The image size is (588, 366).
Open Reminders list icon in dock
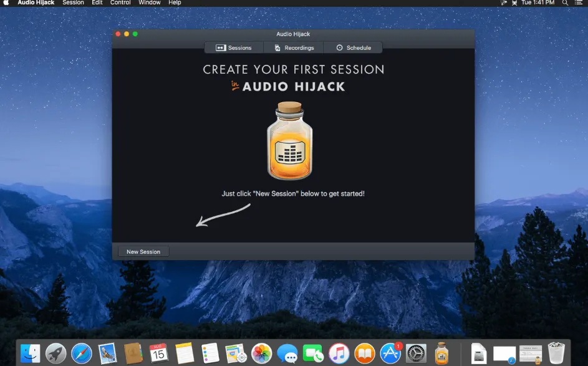[210, 354]
